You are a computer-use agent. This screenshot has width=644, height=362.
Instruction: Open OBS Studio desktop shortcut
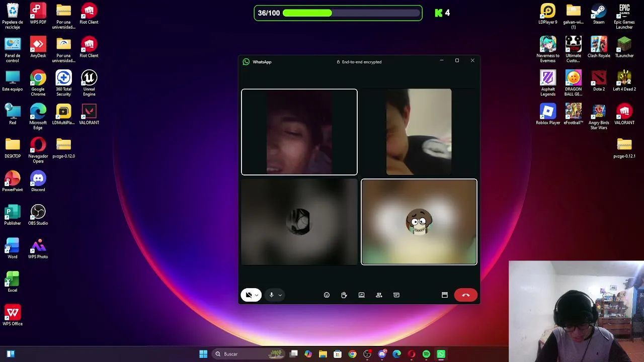pyautogui.click(x=38, y=215)
